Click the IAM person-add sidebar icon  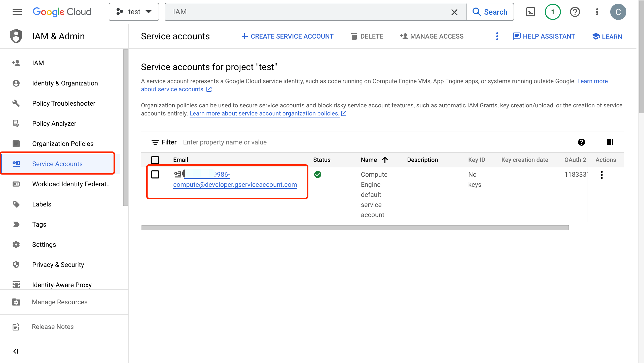[x=16, y=63]
